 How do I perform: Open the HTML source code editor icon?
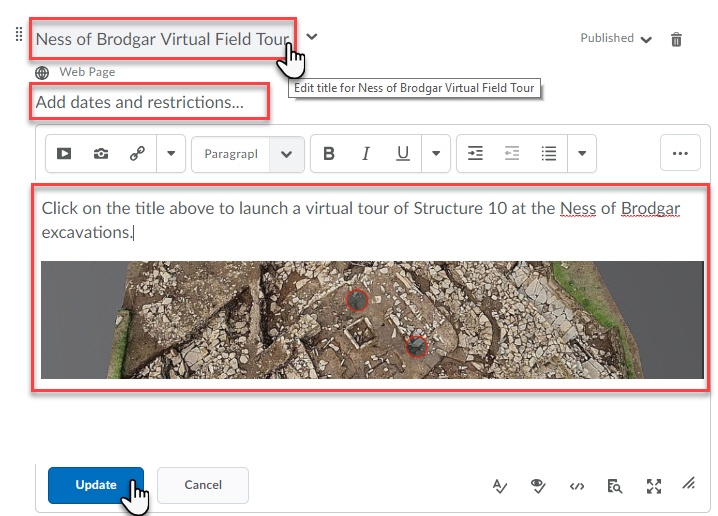[x=577, y=486]
